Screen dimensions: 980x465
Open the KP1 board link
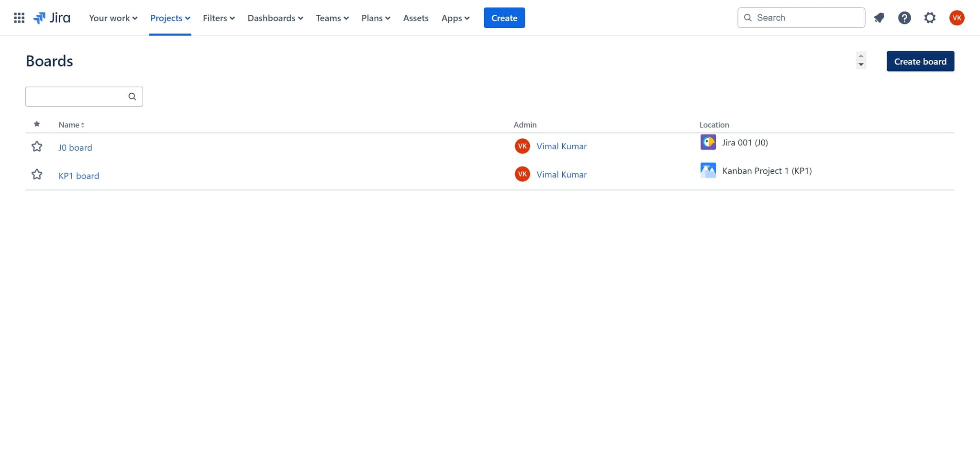[78, 176]
